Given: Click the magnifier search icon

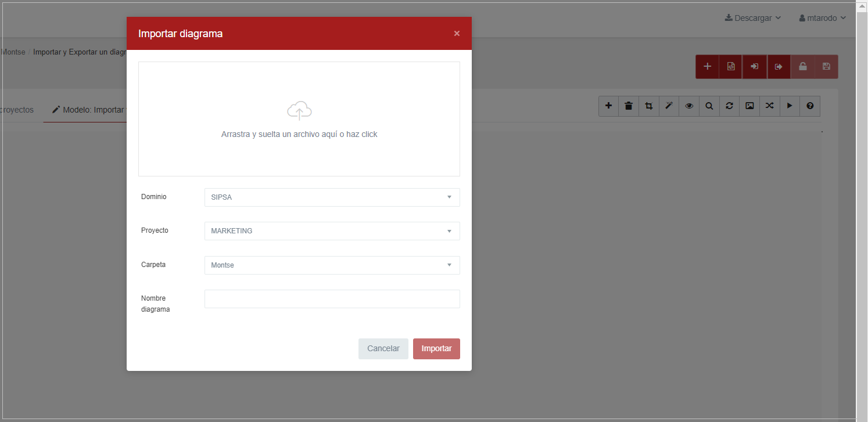Looking at the screenshot, I should (x=709, y=106).
